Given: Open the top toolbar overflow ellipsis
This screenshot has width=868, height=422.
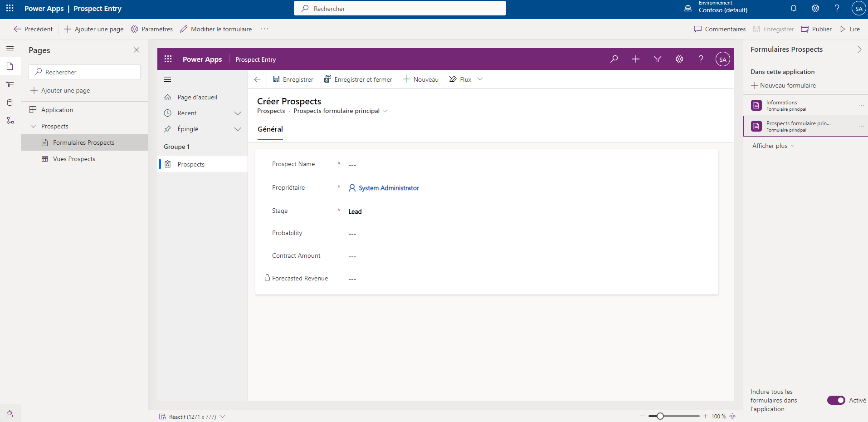Looking at the screenshot, I should tap(264, 29).
